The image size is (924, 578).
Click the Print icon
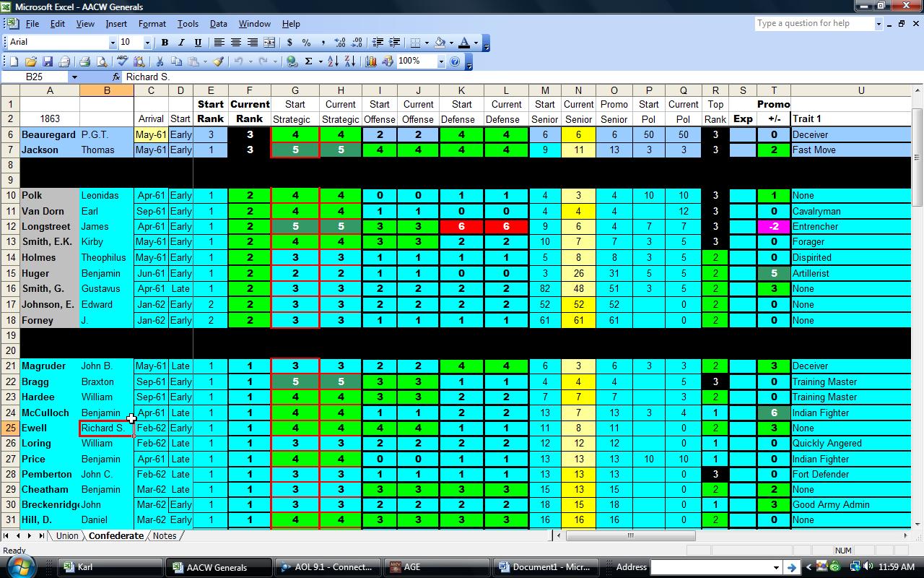[x=84, y=62]
